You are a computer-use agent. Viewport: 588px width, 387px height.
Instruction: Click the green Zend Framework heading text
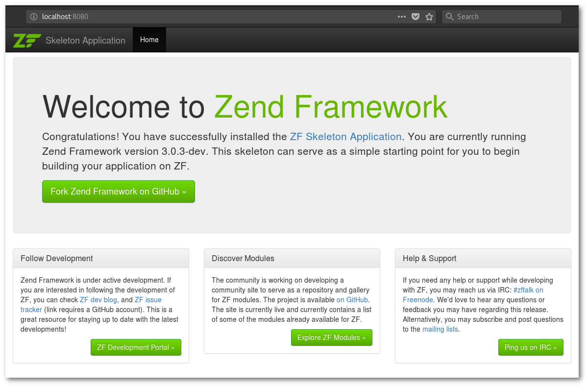click(x=331, y=107)
